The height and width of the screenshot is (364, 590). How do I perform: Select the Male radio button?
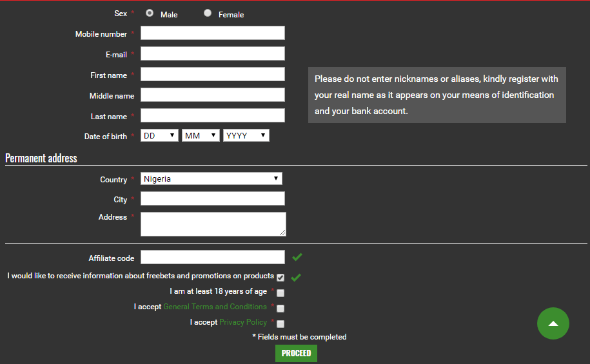click(x=150, y=13)
